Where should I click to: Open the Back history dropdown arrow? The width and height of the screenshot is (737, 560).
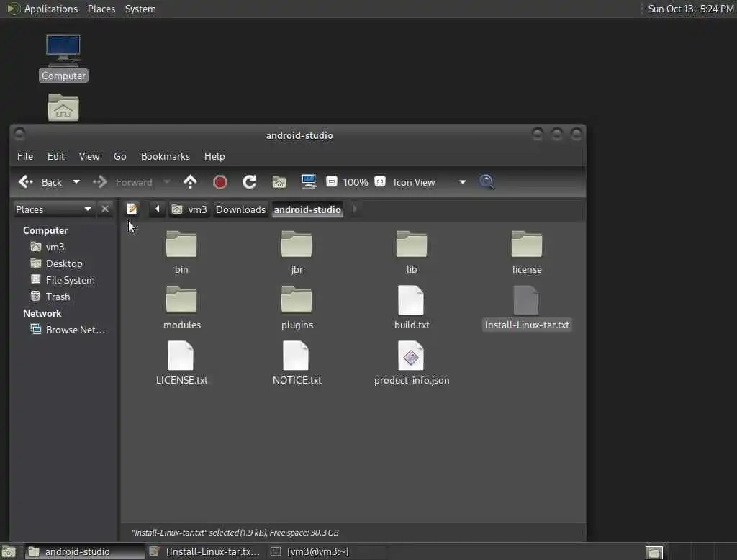point(76,182)
